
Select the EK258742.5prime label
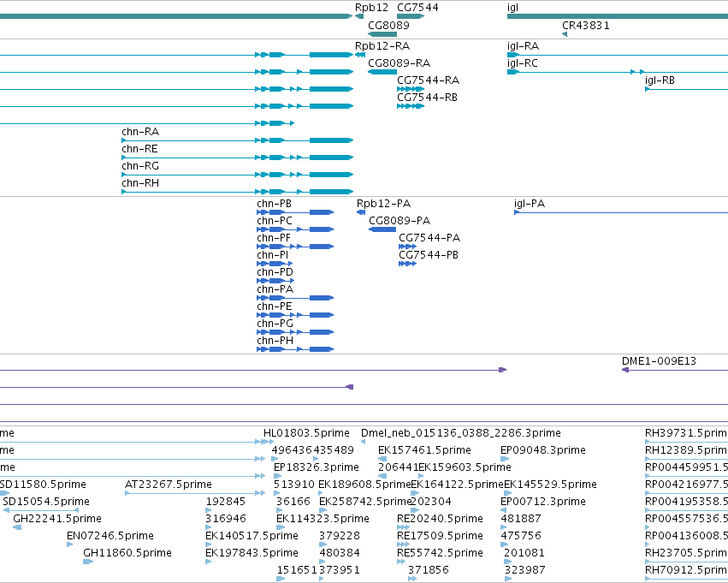(365, 502)
